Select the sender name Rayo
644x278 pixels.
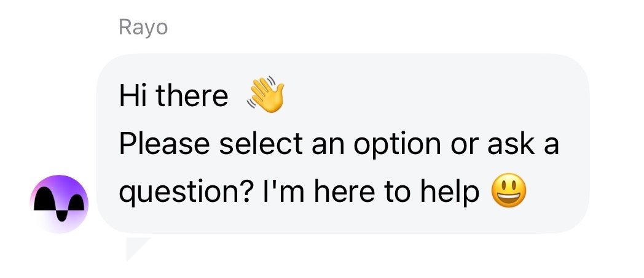coord(143,28)
